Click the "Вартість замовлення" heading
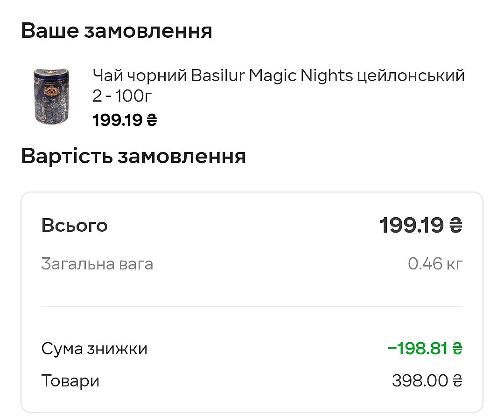Viewport: 504px width, 420px height. (133, 156)
